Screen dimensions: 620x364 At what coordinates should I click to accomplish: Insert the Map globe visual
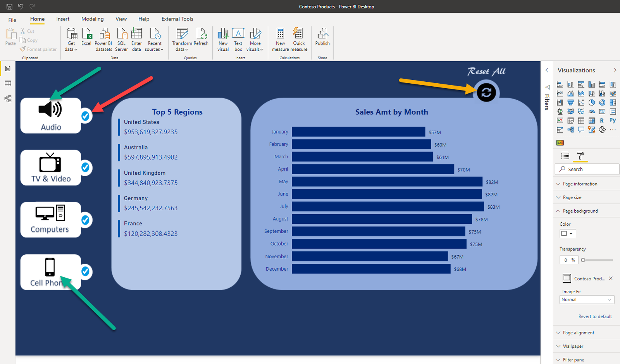[x=560, y=112]
